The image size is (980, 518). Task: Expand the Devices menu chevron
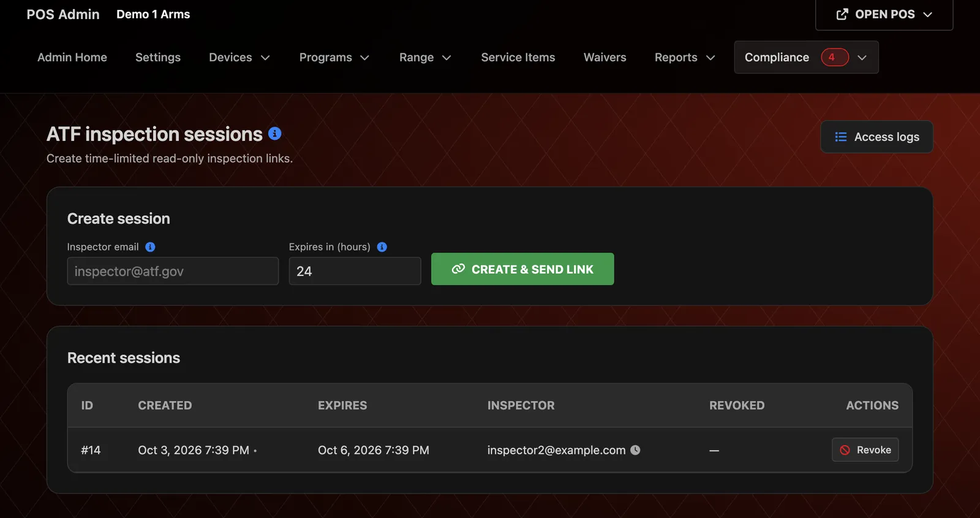[265, 58]
